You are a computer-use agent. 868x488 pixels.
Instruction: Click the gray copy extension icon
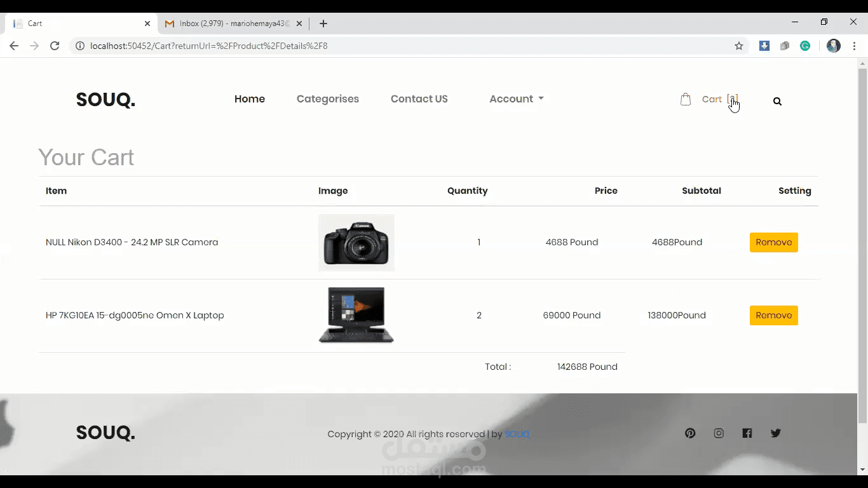click(x=785, y=46)
